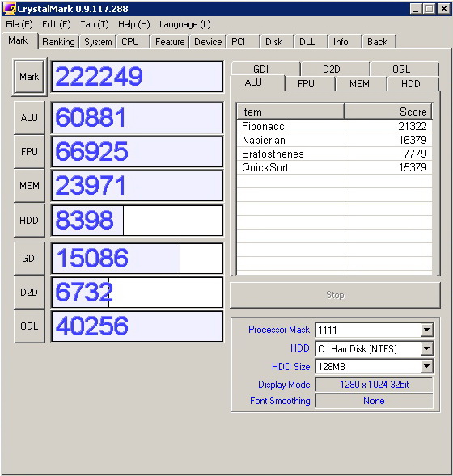453x476 pixels.
Task: Click the OGL score 40256
Action: [x=138, y=326]
